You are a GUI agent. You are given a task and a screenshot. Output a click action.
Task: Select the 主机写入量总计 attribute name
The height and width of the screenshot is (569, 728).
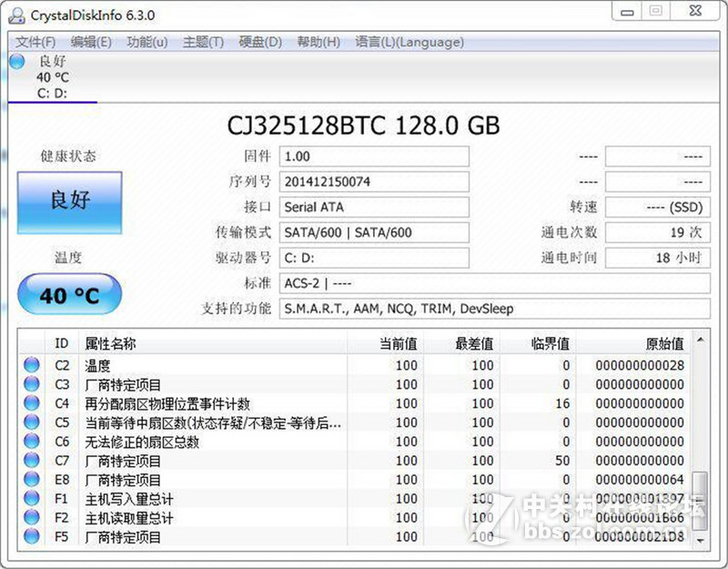(x=129, y=499)
